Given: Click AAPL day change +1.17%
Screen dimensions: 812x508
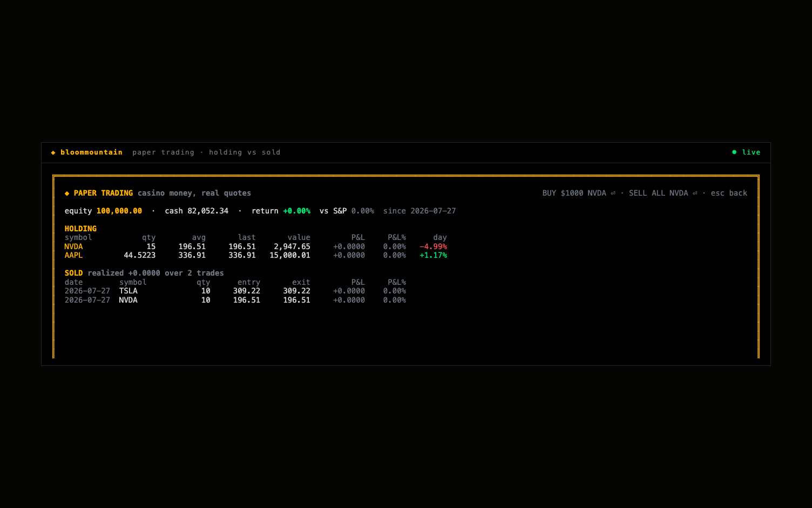Looking at the screenshot, I should pyautogui.click(x=433, y=256).
